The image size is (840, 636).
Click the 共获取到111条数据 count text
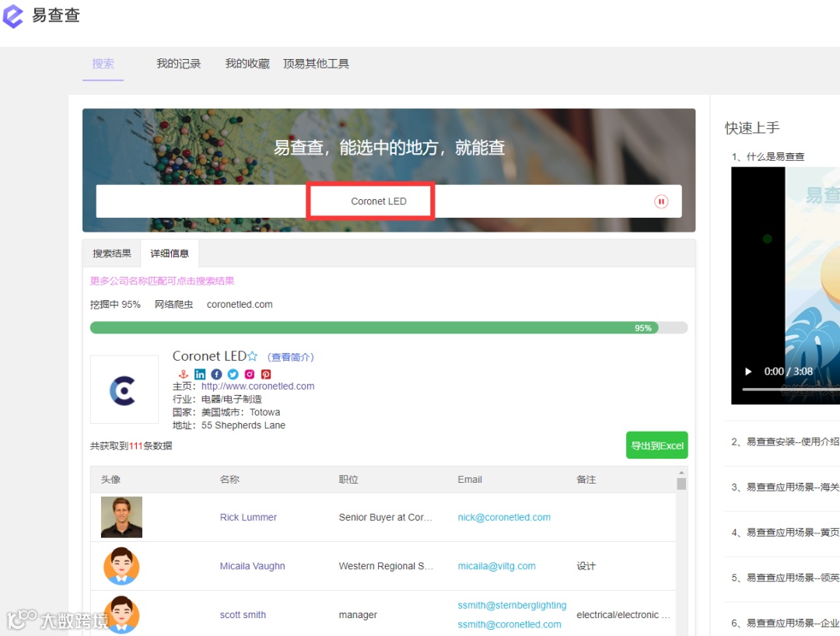131,446
